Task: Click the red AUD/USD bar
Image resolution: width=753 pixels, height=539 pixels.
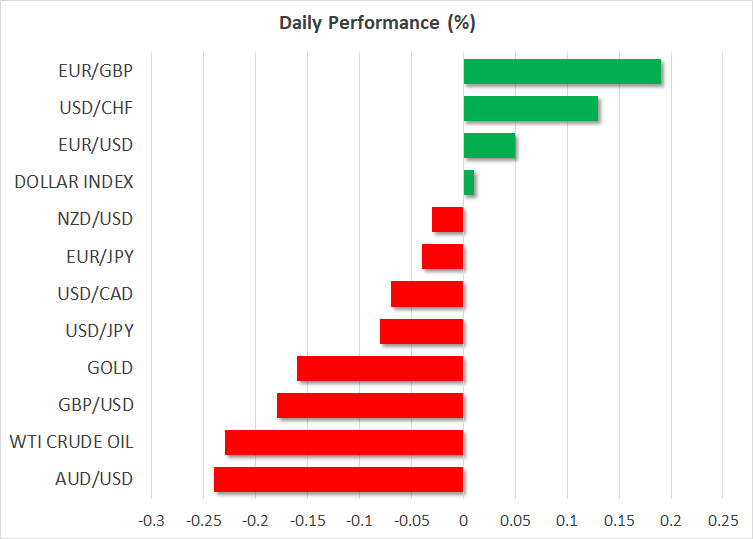Action: point(338,479)
